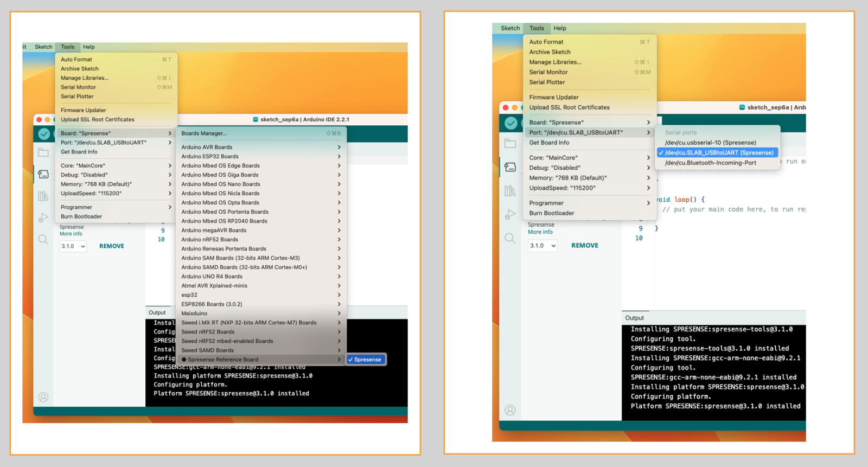The image size is (868, 467).
Task: Open version 3.1.0 dropdown in right screenshot
Action: tap(543, 246)
